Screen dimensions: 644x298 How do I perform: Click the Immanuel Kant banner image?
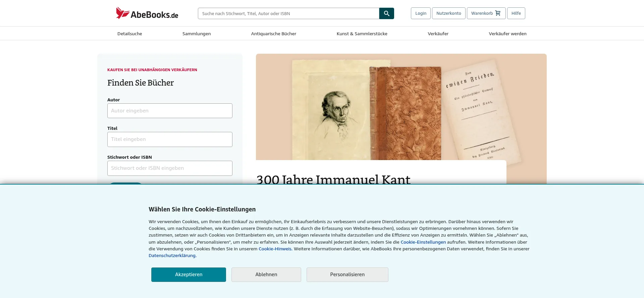point(401,107)
